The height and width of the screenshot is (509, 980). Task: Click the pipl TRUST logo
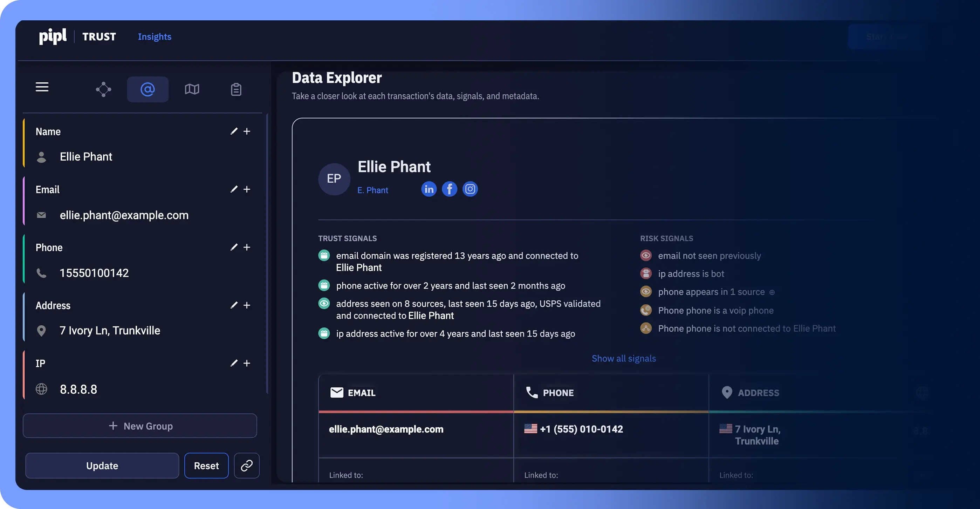pos(77,36)
